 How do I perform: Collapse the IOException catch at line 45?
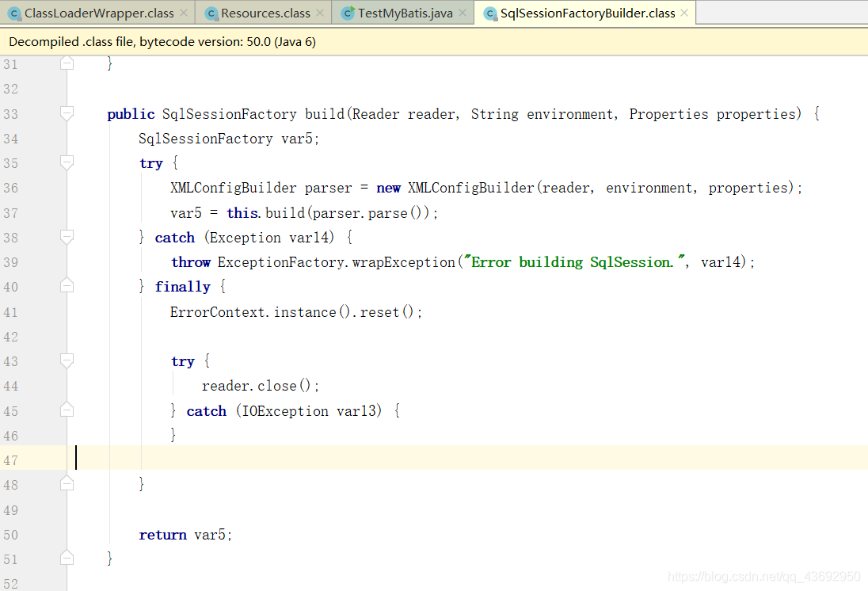[67, 410]
